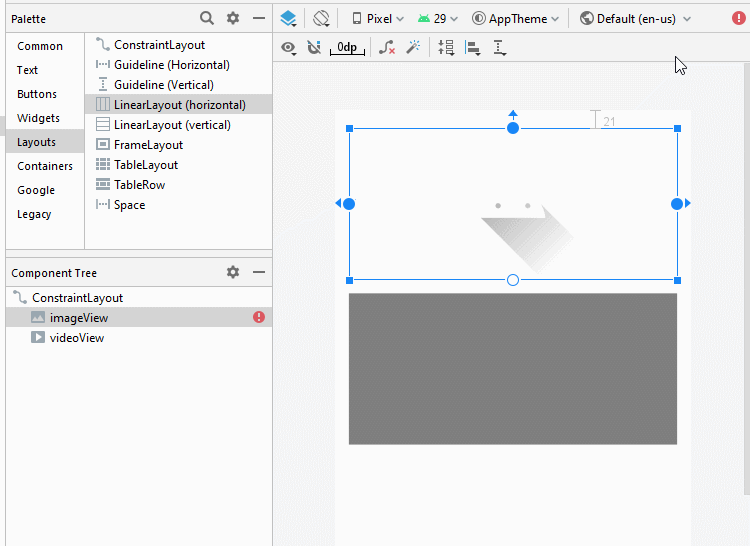Screen dimensions: 750x546
Task: Select videoView in the Component Tree
Action: [139, 338]
